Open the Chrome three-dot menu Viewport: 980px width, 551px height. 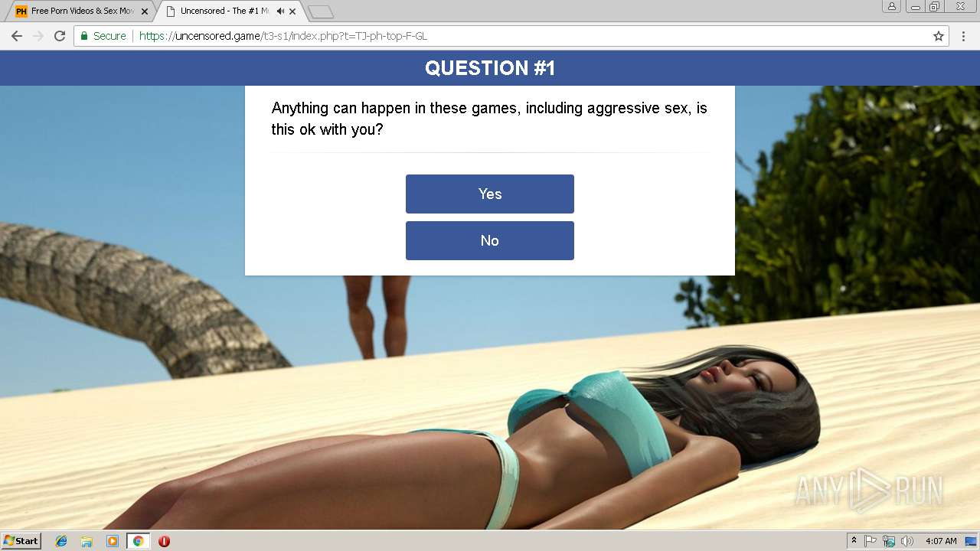[964, 36]
